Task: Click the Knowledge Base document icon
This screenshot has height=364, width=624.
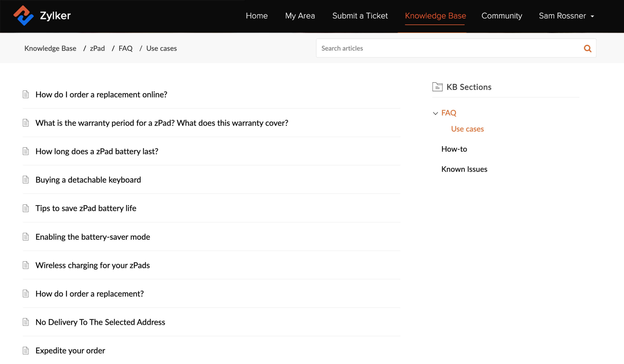Action: tap(437, 87)
